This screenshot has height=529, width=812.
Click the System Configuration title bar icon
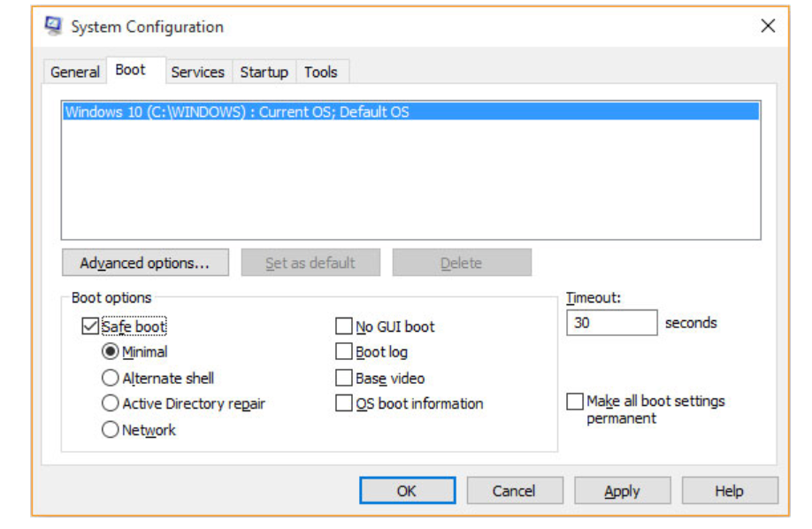click(54, 26)
